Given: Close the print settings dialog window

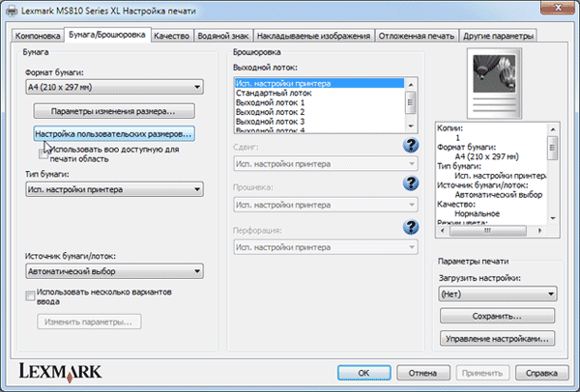Looking at the screenshot, I should pos(558,8).
